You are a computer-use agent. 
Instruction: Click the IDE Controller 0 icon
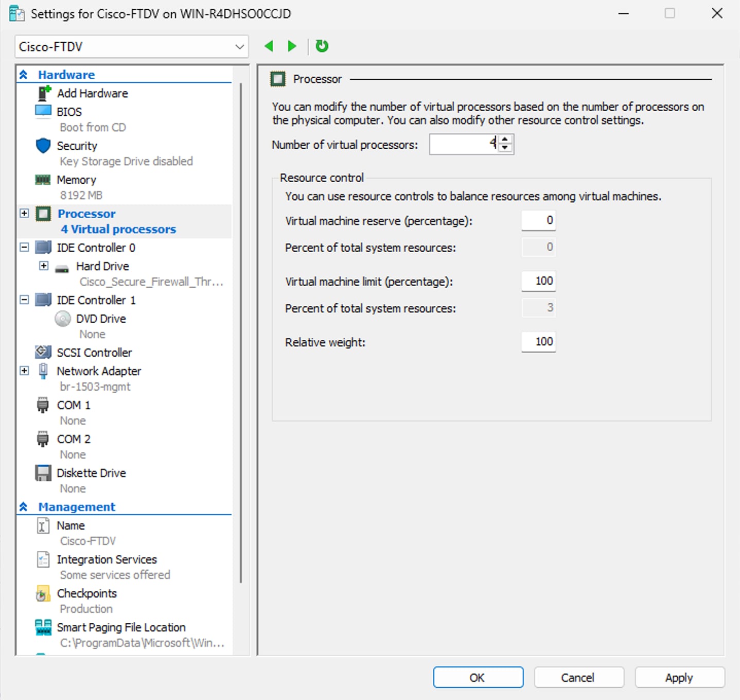coord(43,248)
